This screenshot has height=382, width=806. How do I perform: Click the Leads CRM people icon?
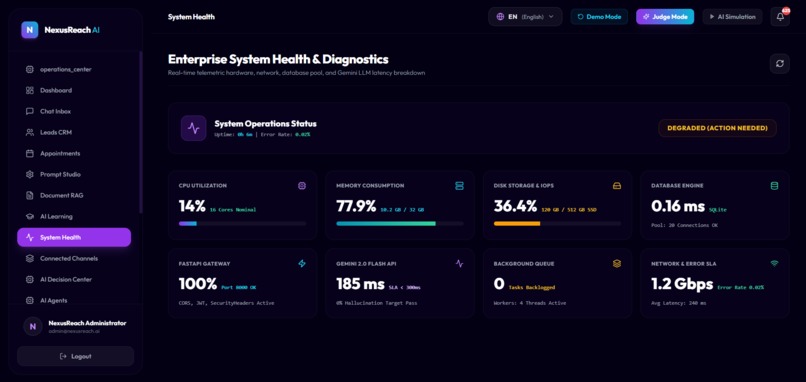(x=30, y=133)
